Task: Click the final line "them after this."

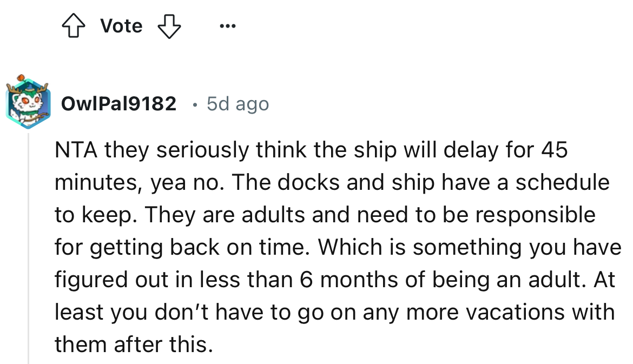Action: 134,345
